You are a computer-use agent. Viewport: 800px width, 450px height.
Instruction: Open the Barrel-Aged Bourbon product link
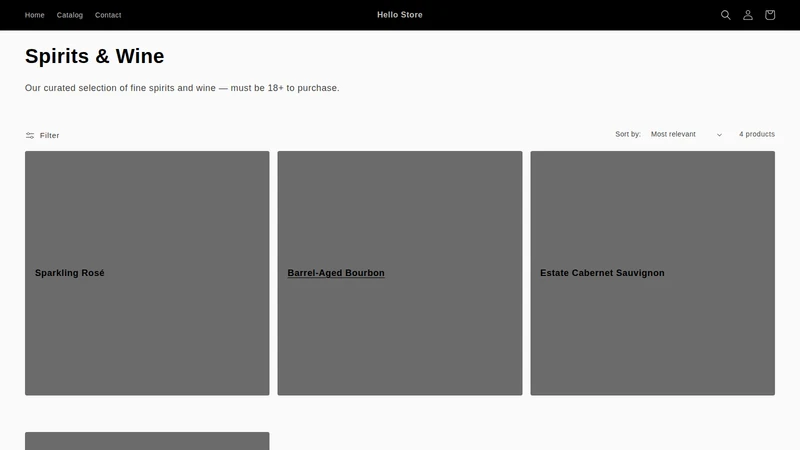coord(336,273)
